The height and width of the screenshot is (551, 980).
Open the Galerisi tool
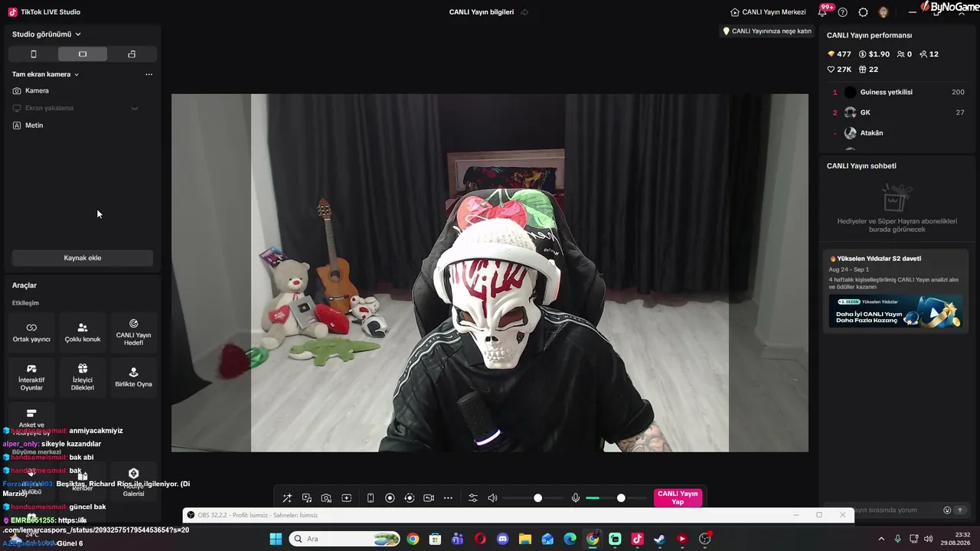click(133, 482)
